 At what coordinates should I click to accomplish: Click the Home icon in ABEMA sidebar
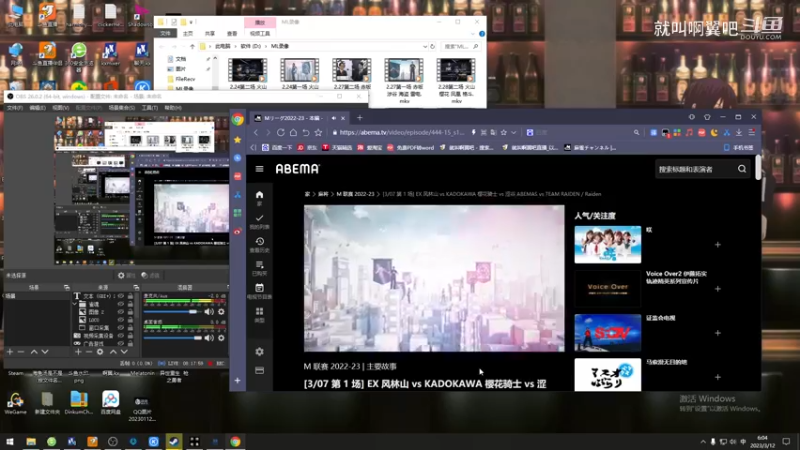pyautogui.click(x=259, y=195)
